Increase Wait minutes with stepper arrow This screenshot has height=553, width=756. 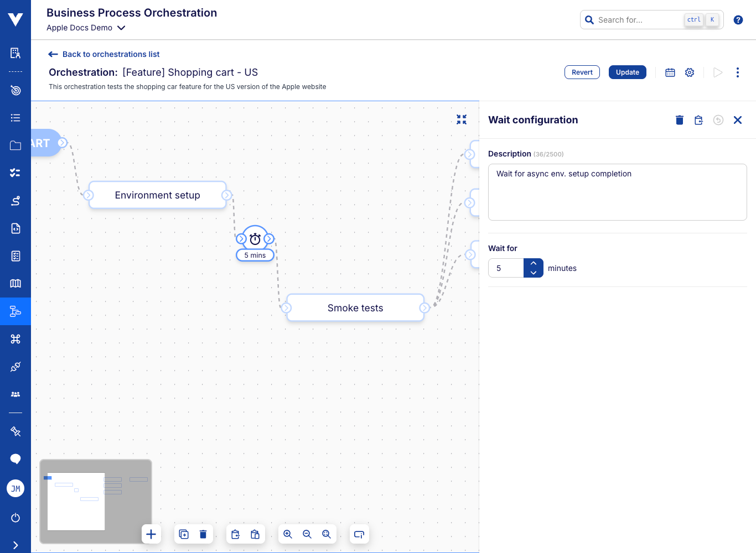coord(533,263)
